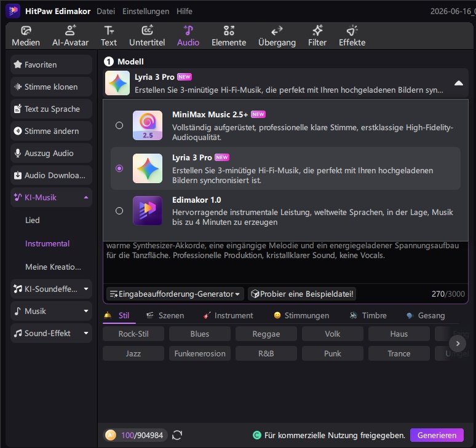The width and height of the screenshot is (476, 448).
Task: Select Instrumental under KI-Musik
Action: click(47, 243)
